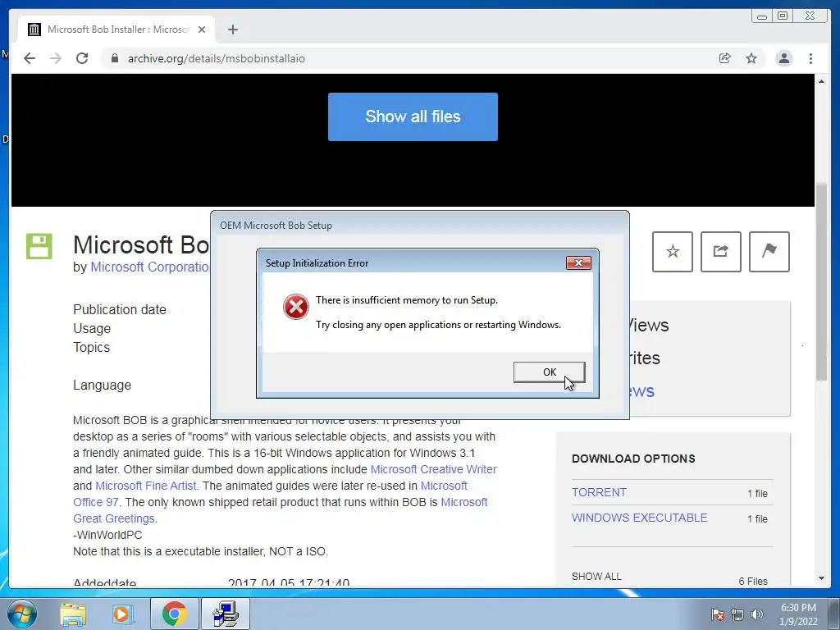Viewport: 840px width, 630px height.
Task: Click the DOWNLOAD OPTIONS heading
Action: point(633,459)
